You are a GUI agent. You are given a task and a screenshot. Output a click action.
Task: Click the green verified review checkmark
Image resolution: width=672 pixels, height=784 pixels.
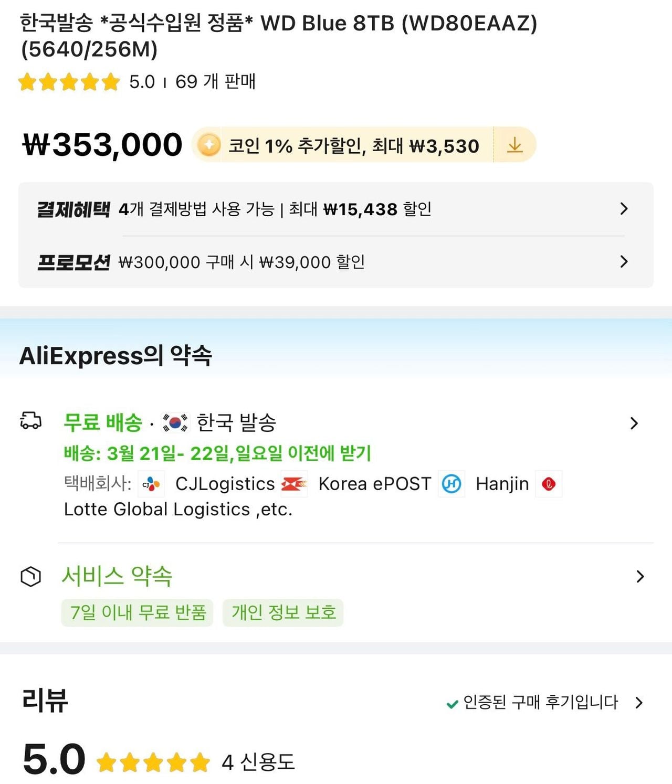451,704
